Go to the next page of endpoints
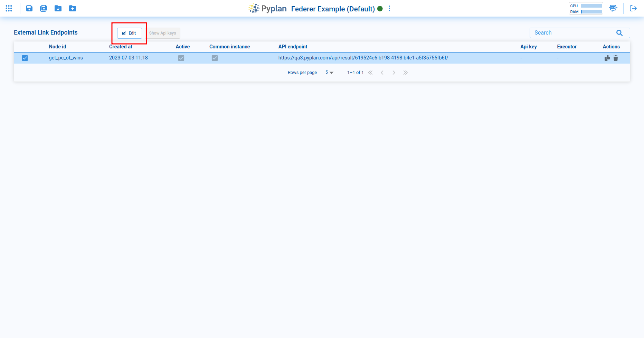 [394, 73]
